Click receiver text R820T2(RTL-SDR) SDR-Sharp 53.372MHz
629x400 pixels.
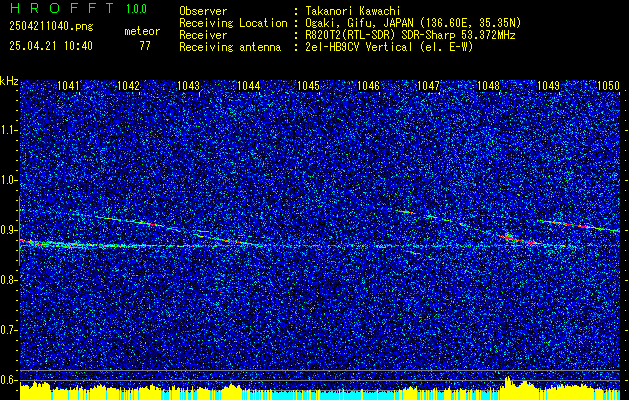[410, 35]
